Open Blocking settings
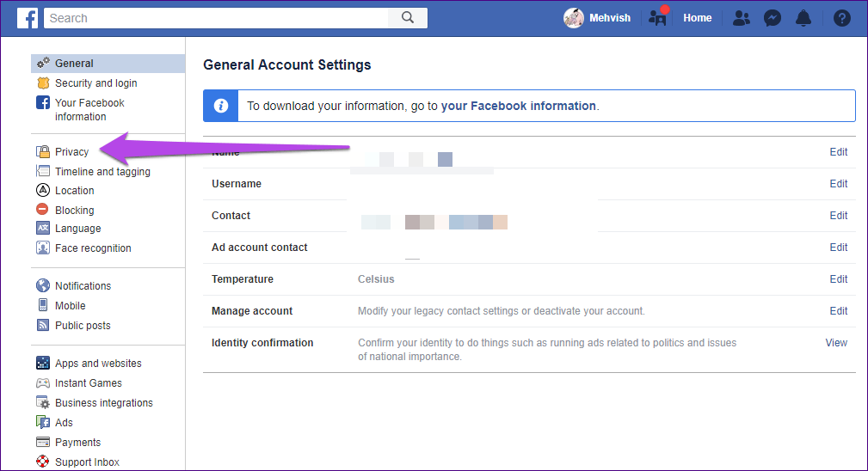868x471 pixels. point(74,210)
